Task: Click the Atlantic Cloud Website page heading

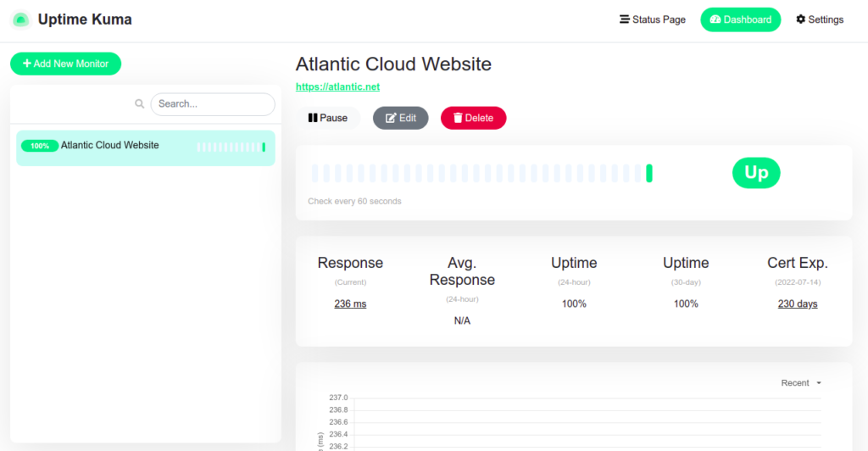Action: (x=393, y=64)
